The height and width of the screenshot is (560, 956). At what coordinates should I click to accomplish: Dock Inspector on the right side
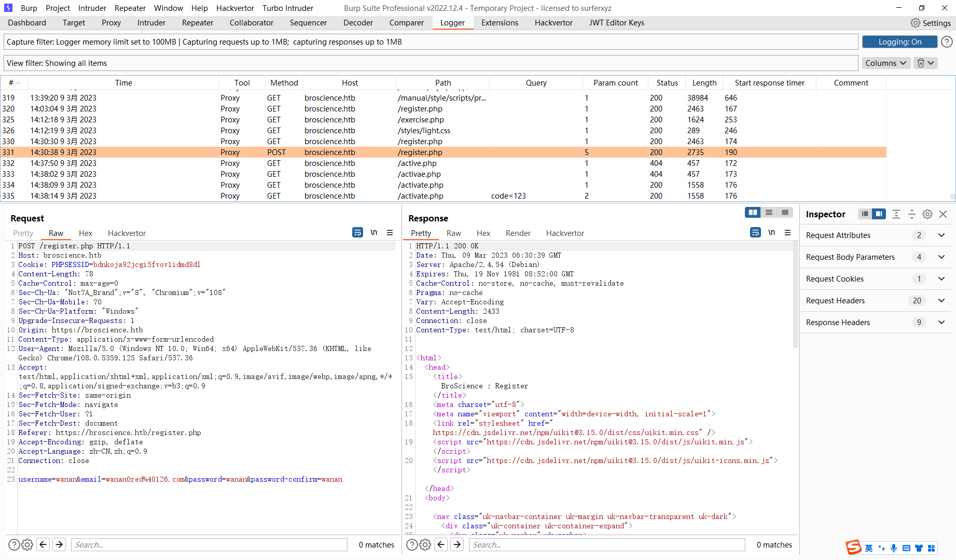pos(879,214)
